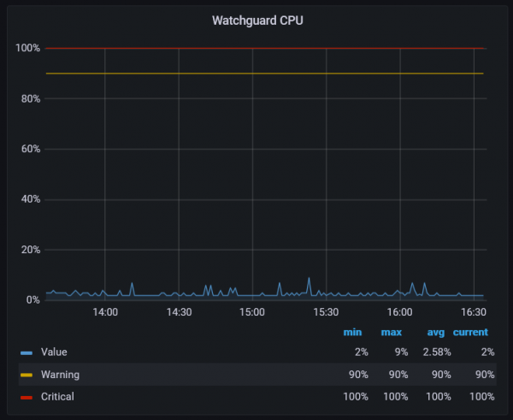Click the 15:00 time axis label
This screenshot has height=420, width=513.
click(x=252, y=313)
